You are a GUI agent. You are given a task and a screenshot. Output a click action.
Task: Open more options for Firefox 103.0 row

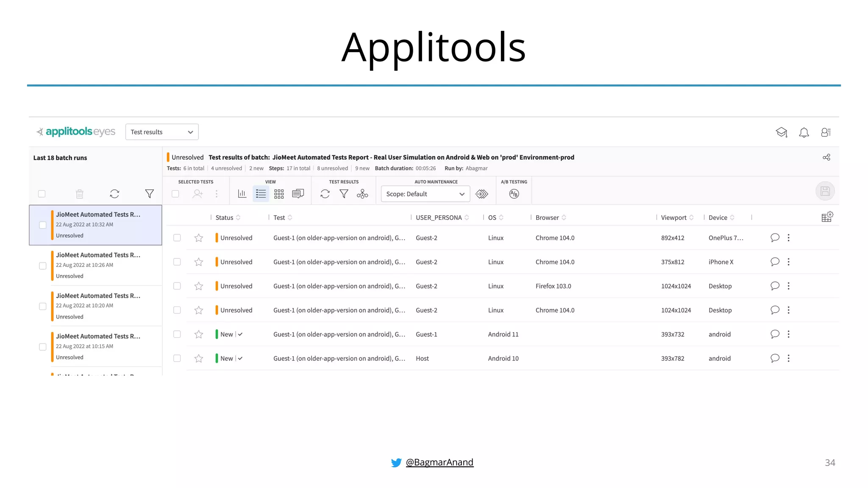pos(788,286)
